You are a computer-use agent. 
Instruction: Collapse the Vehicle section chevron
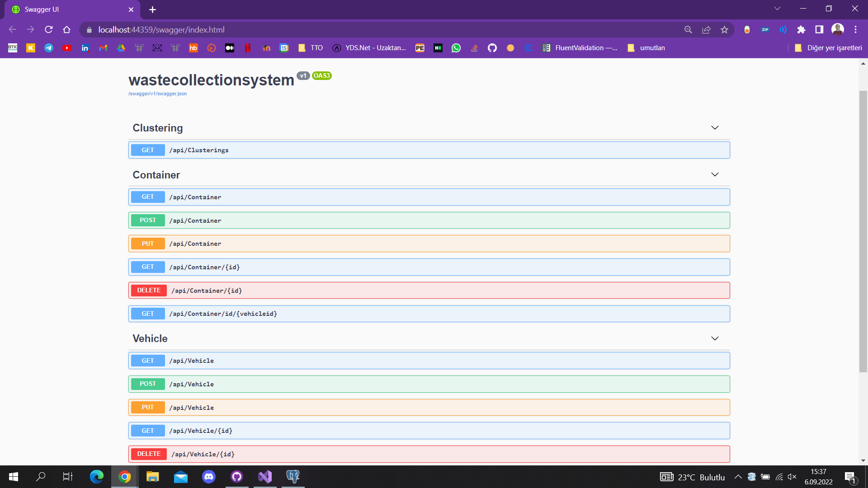click(x=715, y=338)
